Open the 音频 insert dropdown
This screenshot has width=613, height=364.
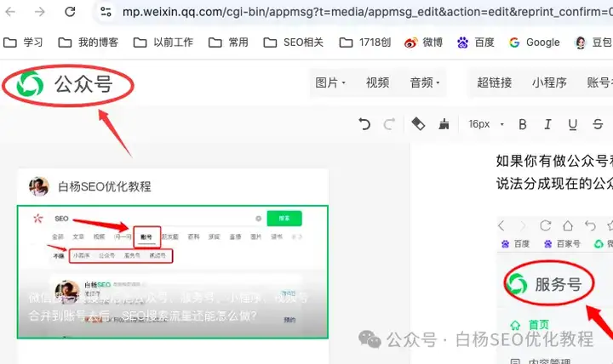click(x=425, y=82)
